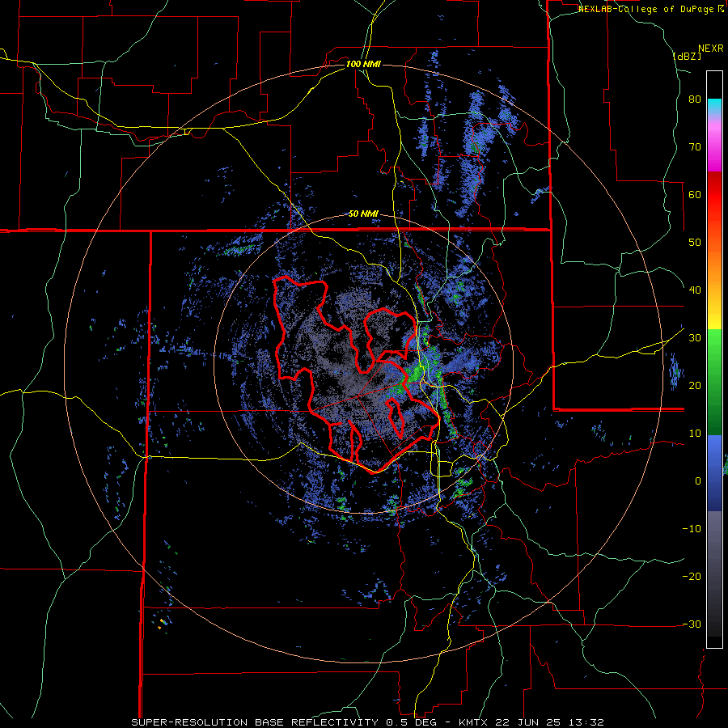Click the "NEXLAB-College of DuPage" header text

click(x=646, y=9)
